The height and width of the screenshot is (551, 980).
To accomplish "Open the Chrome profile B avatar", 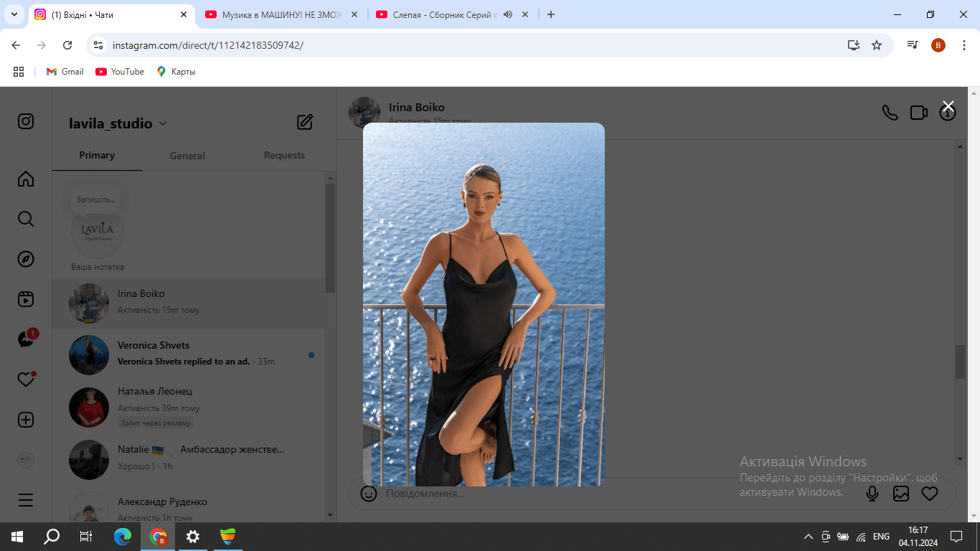I will pos(938,45).
